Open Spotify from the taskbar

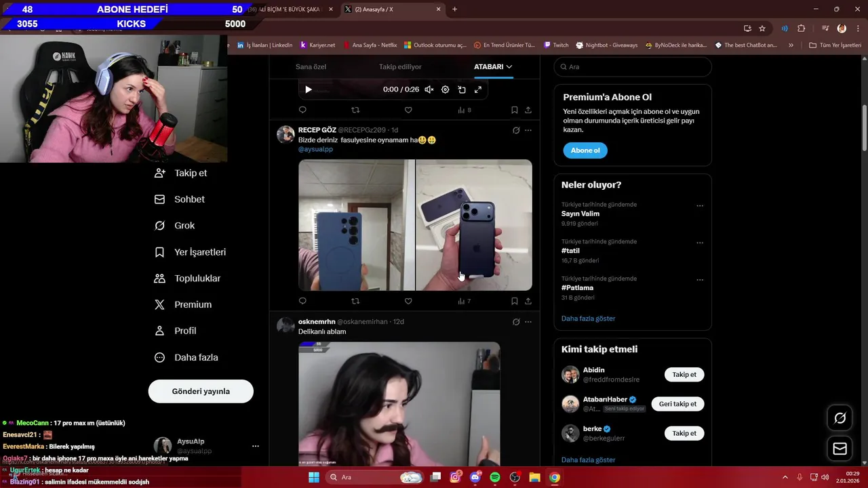[495, 477]
